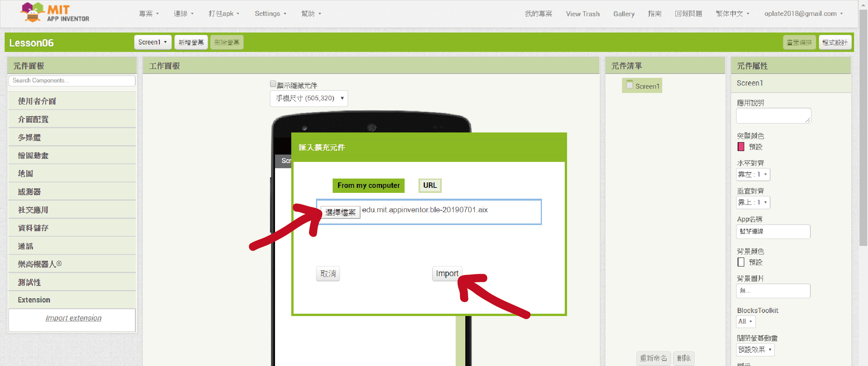Click the 背景圖片 field
The image size is (868, 366).
773,291
